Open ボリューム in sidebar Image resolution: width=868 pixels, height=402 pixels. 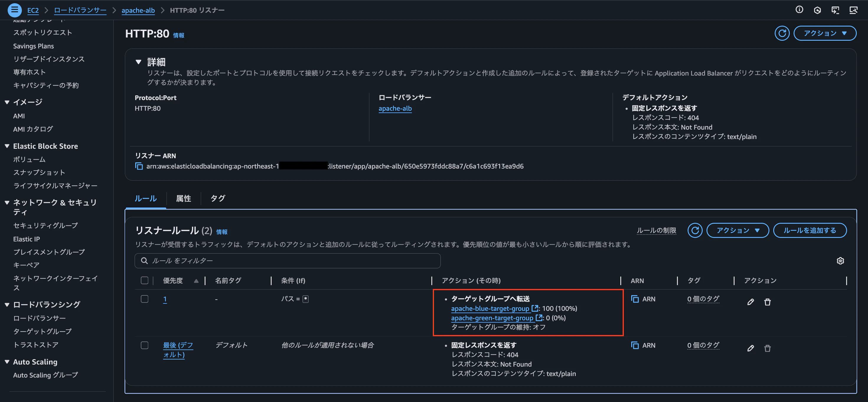click(x=29, y=159)
